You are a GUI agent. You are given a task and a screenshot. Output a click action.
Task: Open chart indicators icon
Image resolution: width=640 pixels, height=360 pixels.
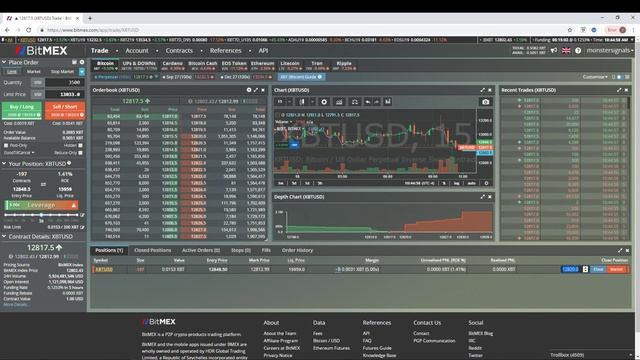339,102
